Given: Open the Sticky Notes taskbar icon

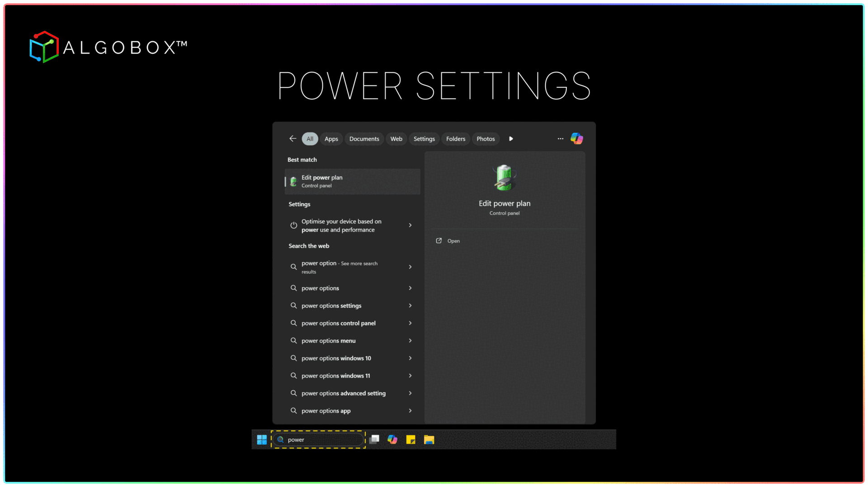Looking at the screenshot, I should [410, 440].
